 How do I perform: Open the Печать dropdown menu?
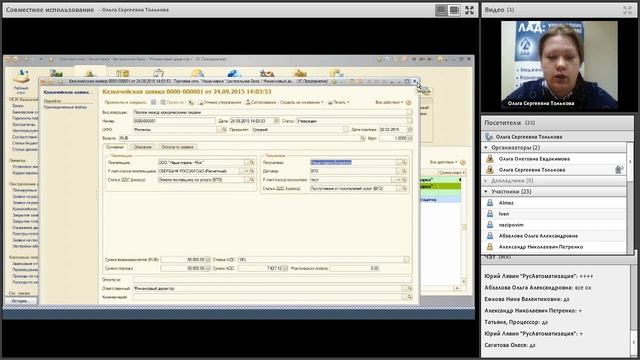pos(338,102)
